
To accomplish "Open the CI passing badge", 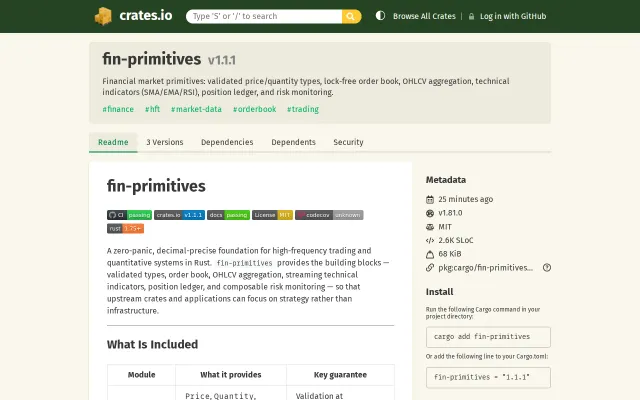I will pos(129,215).
